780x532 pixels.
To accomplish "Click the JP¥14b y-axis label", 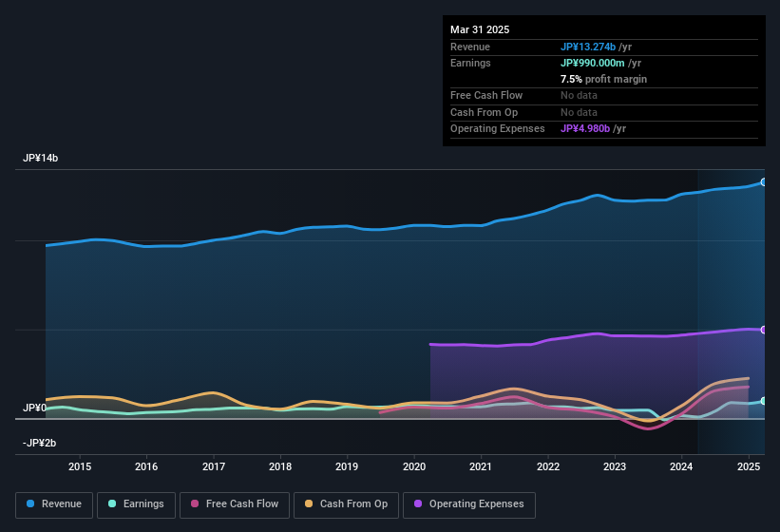I will 40,158.
